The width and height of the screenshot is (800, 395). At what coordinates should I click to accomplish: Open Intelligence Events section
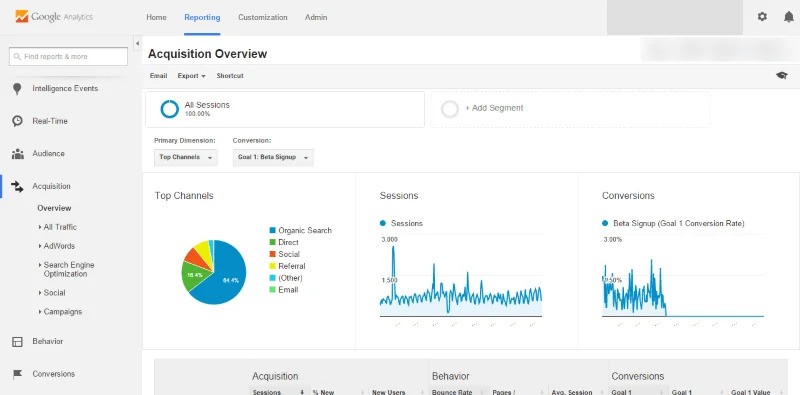pos(65,88)
